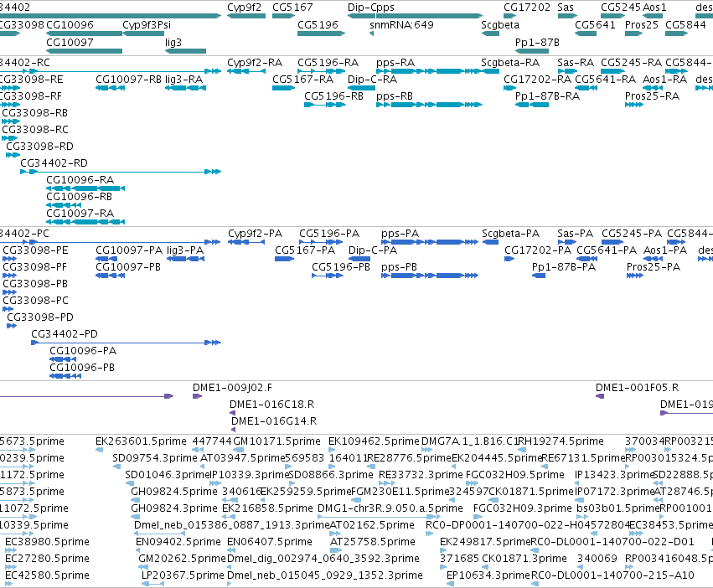Image resolution: width=713 pixels, height=588 pixels.
Task: Select the CG5245-RA transcript label
Action: click(x=631, y=62)
